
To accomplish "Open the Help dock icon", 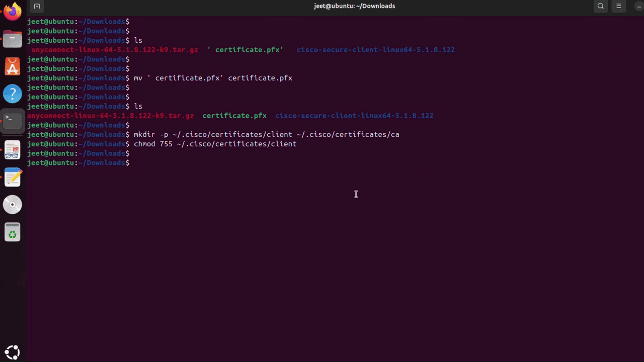I will pyautogui.click(x=13, y=94).
